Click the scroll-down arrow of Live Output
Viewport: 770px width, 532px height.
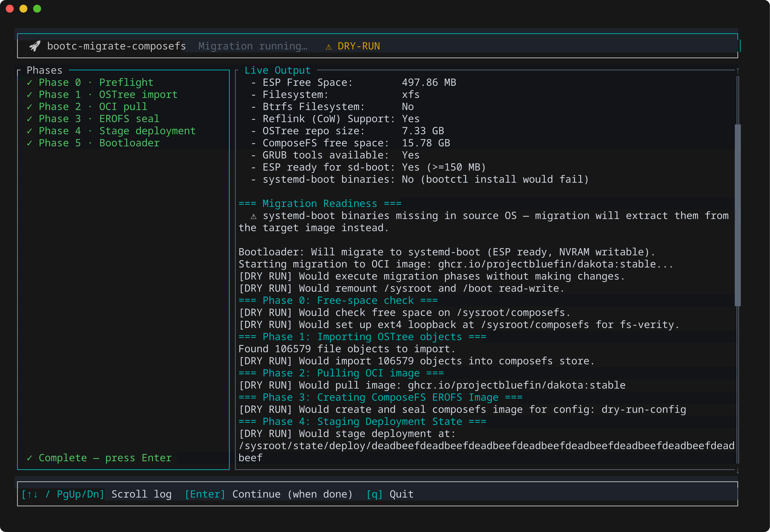tap(738, 470)
